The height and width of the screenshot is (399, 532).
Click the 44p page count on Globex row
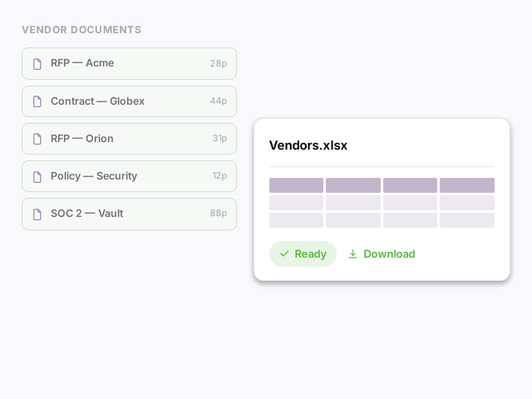[219, 101]
